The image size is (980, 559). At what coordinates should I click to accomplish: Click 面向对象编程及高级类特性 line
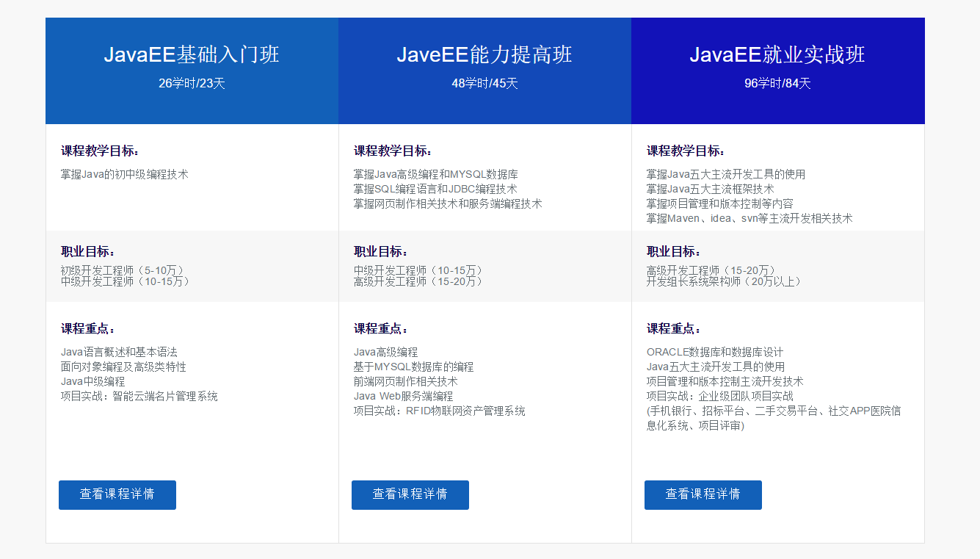(123, 367)
